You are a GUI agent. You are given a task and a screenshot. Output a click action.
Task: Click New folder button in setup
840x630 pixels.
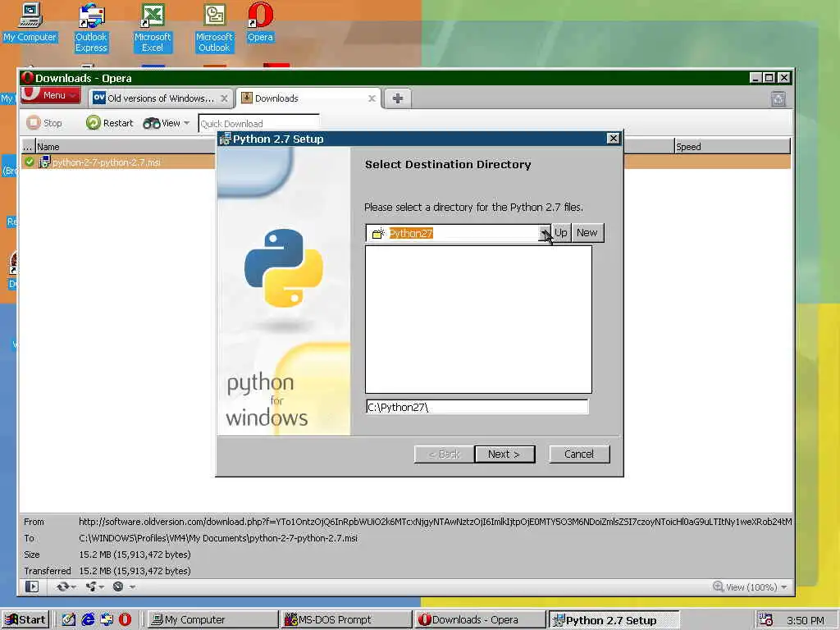(587, 233)
